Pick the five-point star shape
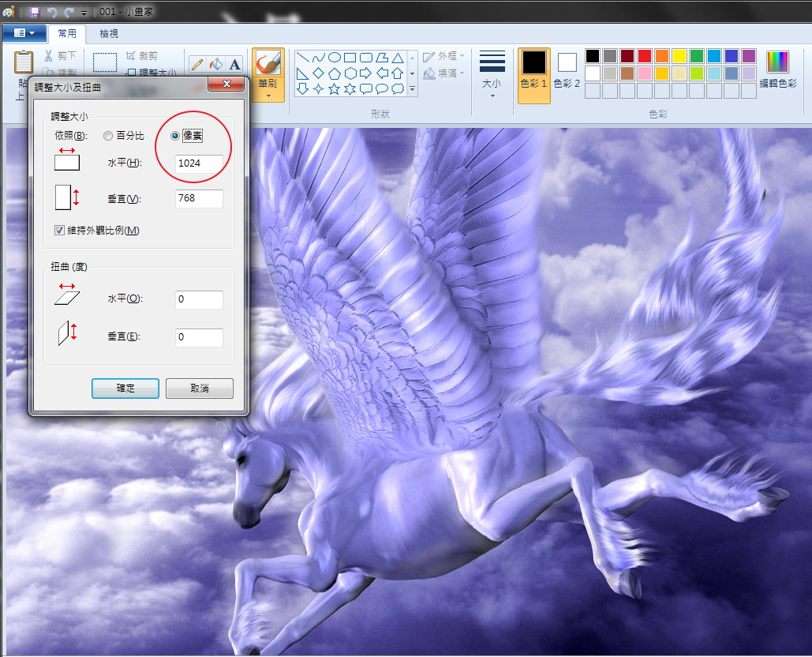 335,89
